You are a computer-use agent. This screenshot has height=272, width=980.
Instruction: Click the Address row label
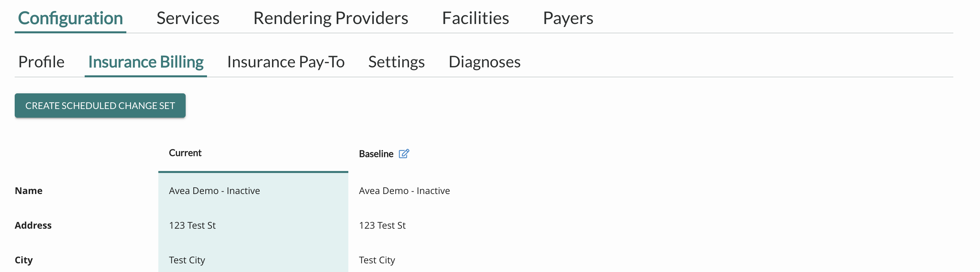[x=33, y=225]
